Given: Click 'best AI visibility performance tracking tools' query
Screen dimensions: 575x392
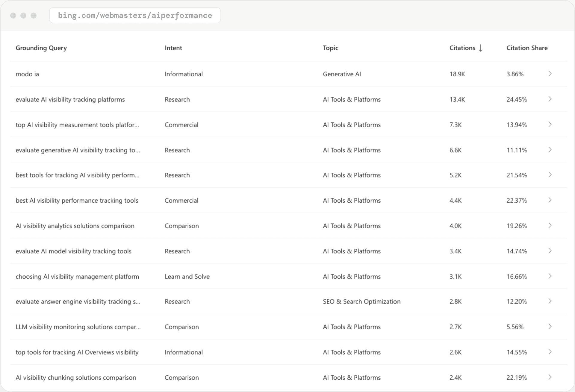Looking at the screenshot, I should (77, 200).
